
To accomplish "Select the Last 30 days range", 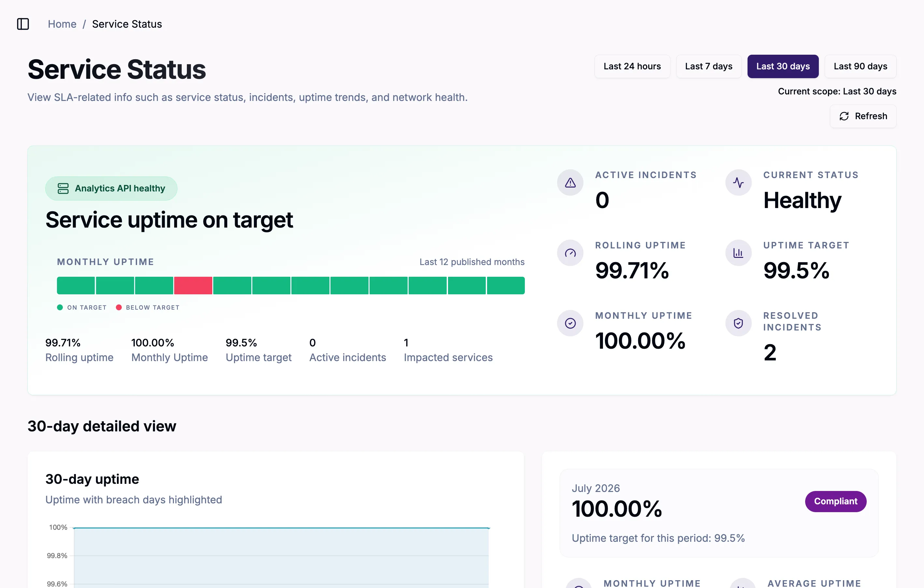I will click(783, 66).
